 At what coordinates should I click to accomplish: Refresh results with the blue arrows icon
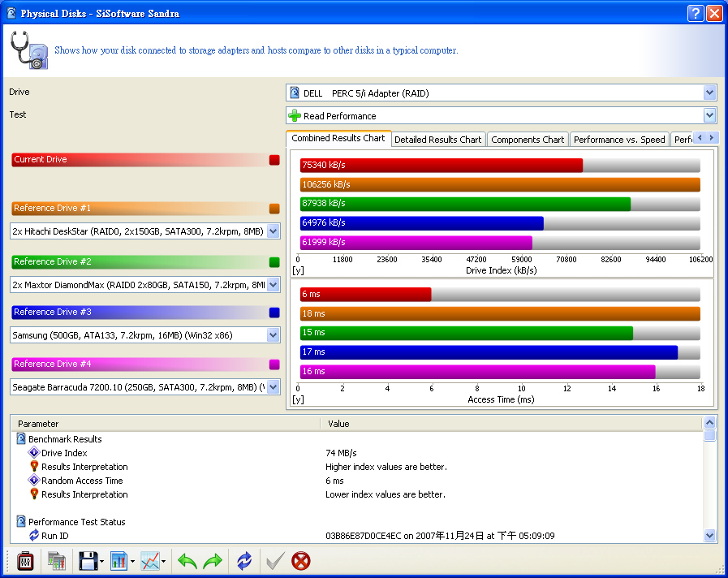point(244,561)
